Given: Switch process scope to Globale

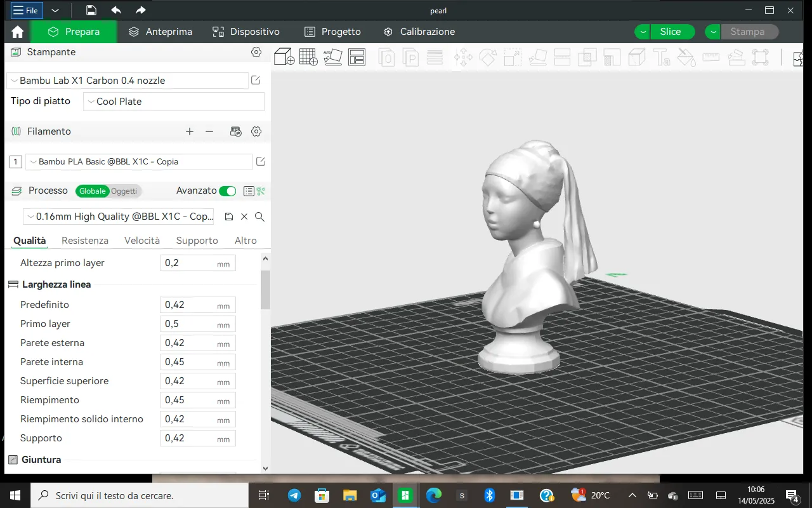Looking at the screenshot, I should coord(93,191).
